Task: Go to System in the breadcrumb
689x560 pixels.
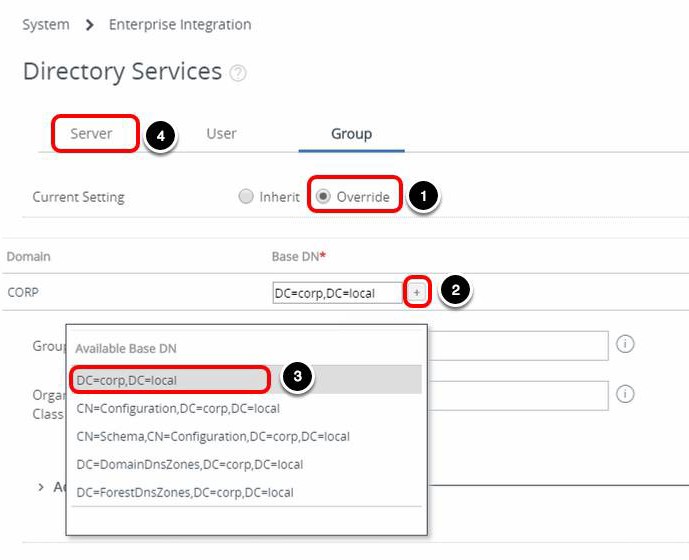Action: (46, 24)
